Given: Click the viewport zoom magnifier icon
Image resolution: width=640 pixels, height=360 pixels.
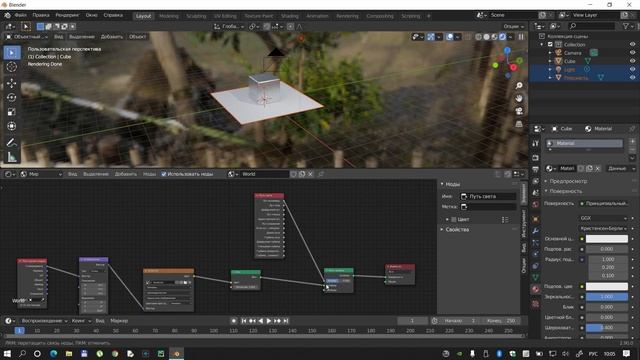Looking at the screenshot, I should click(x=519, y=86).
